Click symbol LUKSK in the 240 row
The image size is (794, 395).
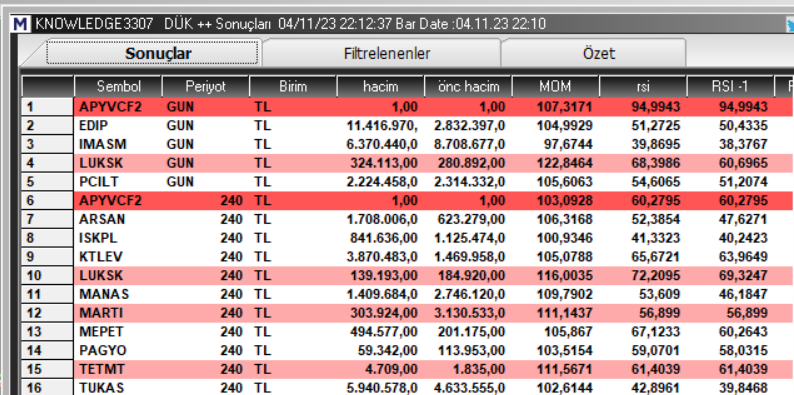[101, 275]
